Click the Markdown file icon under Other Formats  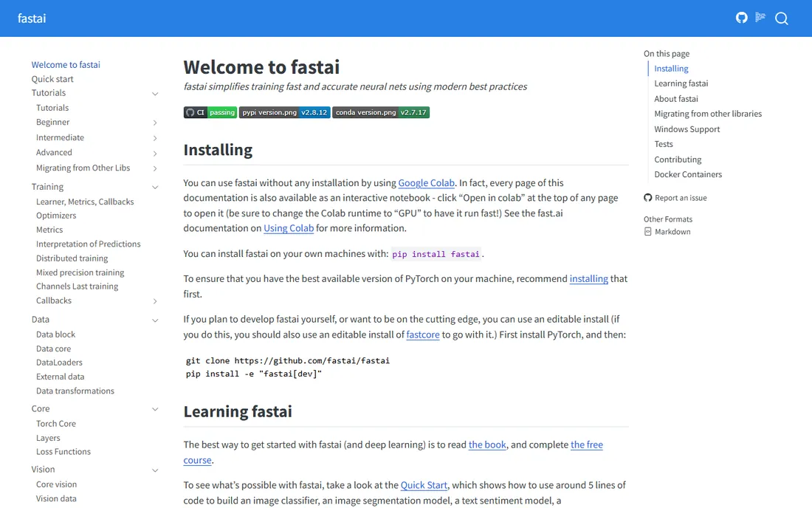click(x=647, y=231)
